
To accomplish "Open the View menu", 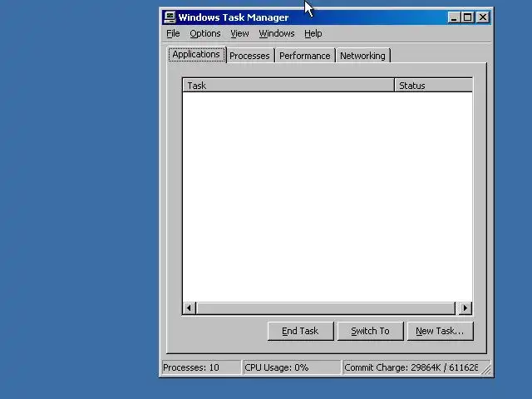I will pos(239,33).
